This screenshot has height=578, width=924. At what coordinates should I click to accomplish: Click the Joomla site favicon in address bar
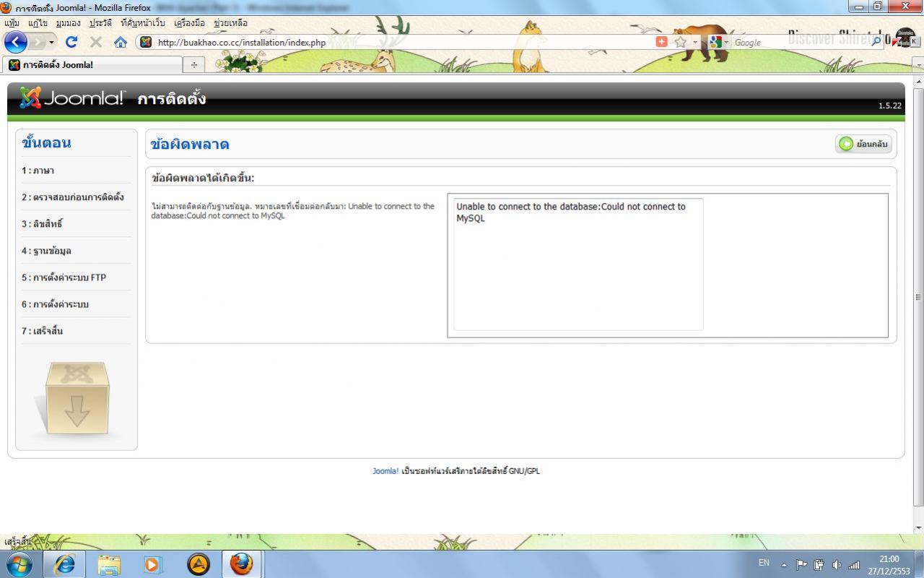(146, 42)
